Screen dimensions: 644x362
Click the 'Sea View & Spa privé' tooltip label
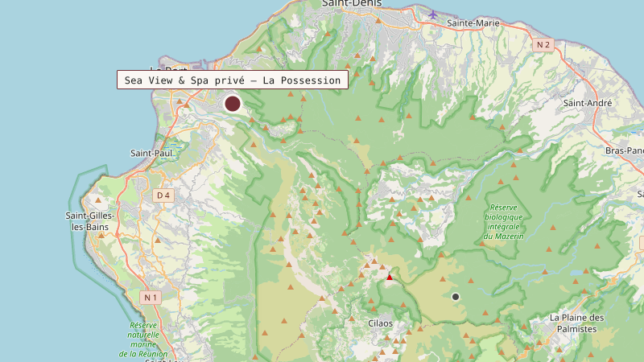(233, 80)
